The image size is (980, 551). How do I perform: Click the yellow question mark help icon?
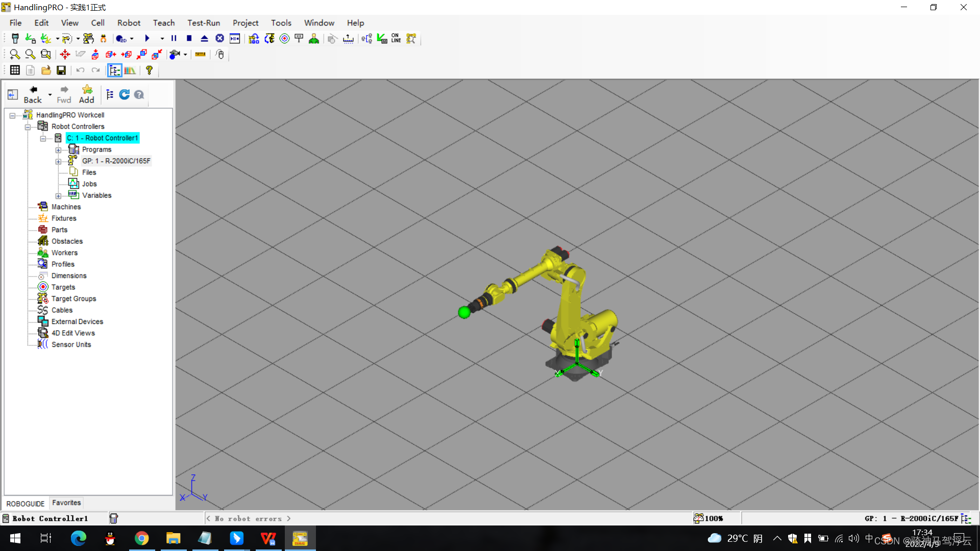tap(149, 70)
